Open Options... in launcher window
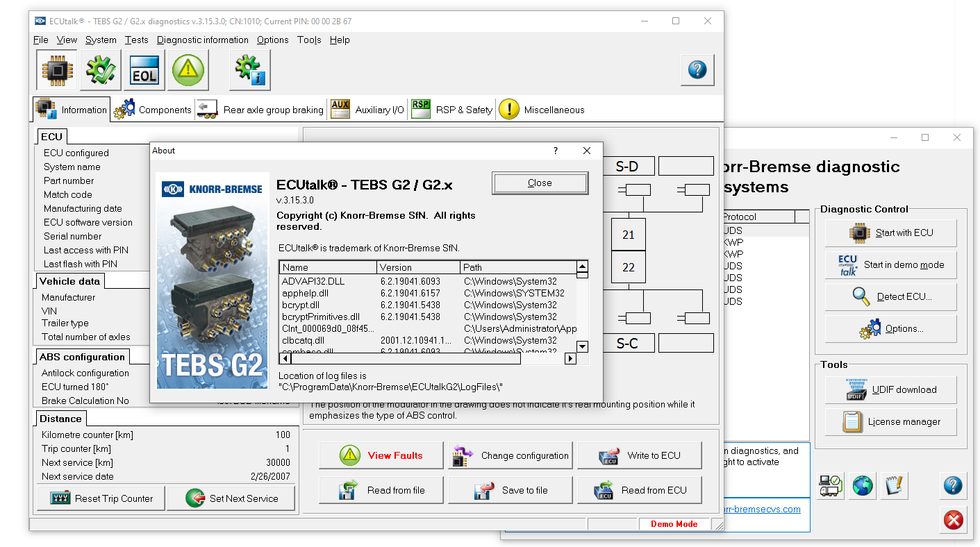 coord(890,328)
